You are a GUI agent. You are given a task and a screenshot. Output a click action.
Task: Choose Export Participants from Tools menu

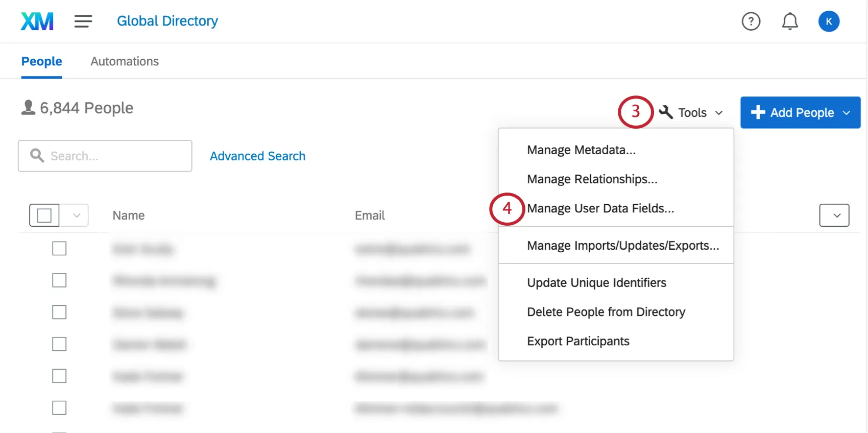[578, 341]
